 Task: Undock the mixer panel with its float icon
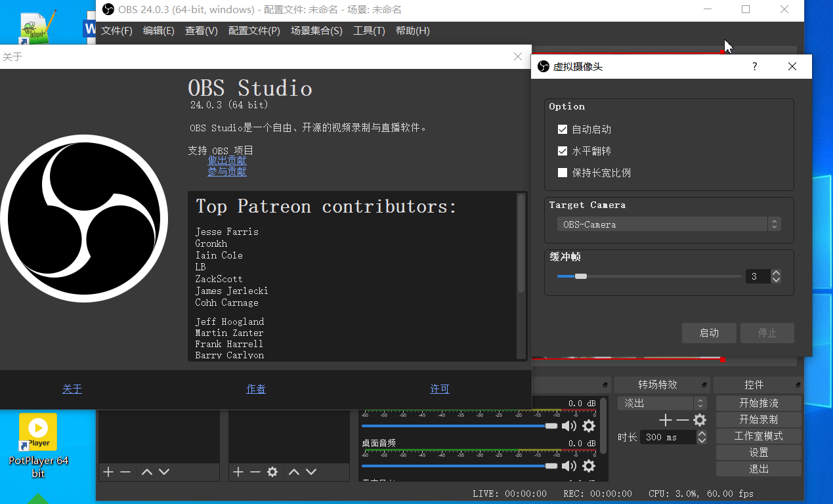click(605, 385)
